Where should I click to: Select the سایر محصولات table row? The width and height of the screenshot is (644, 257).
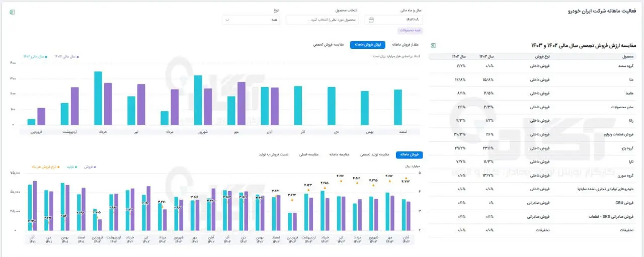pyautogui.click(x=533, y=107)
